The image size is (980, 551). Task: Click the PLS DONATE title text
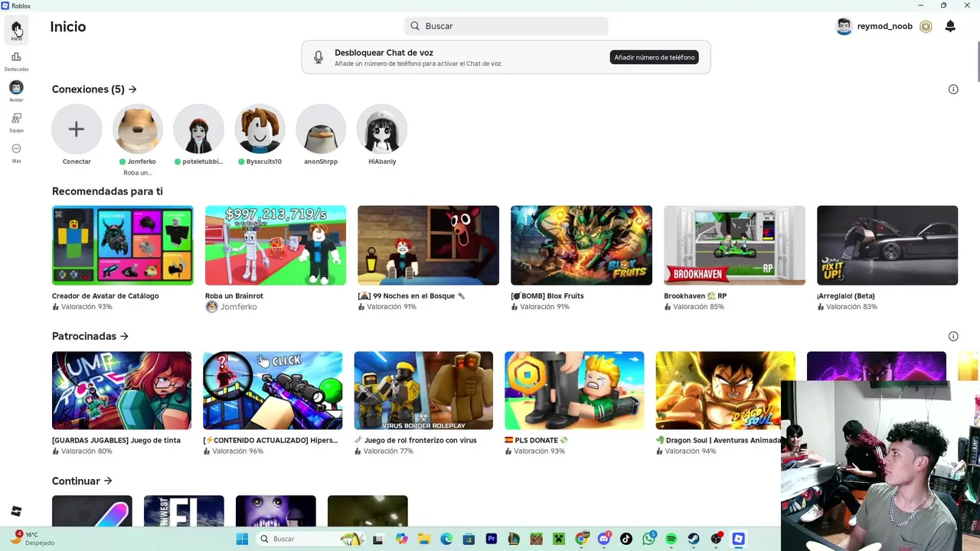coord(537,440)
